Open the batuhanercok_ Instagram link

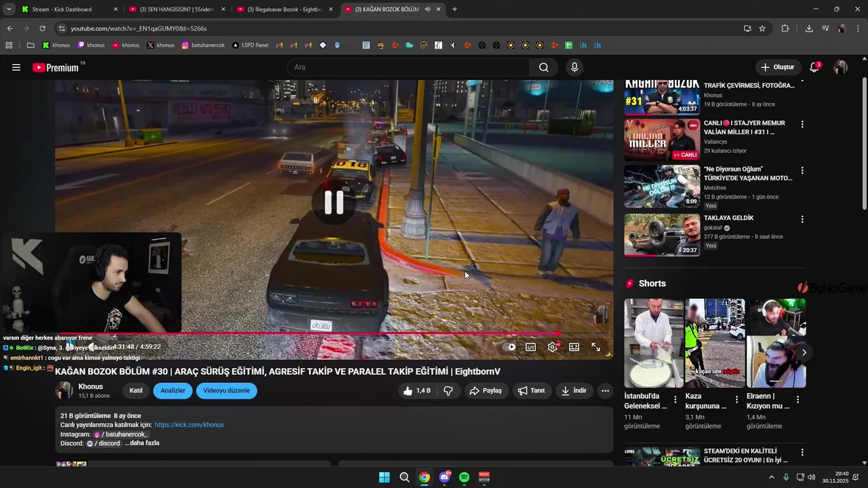click(x=121, y=434)
